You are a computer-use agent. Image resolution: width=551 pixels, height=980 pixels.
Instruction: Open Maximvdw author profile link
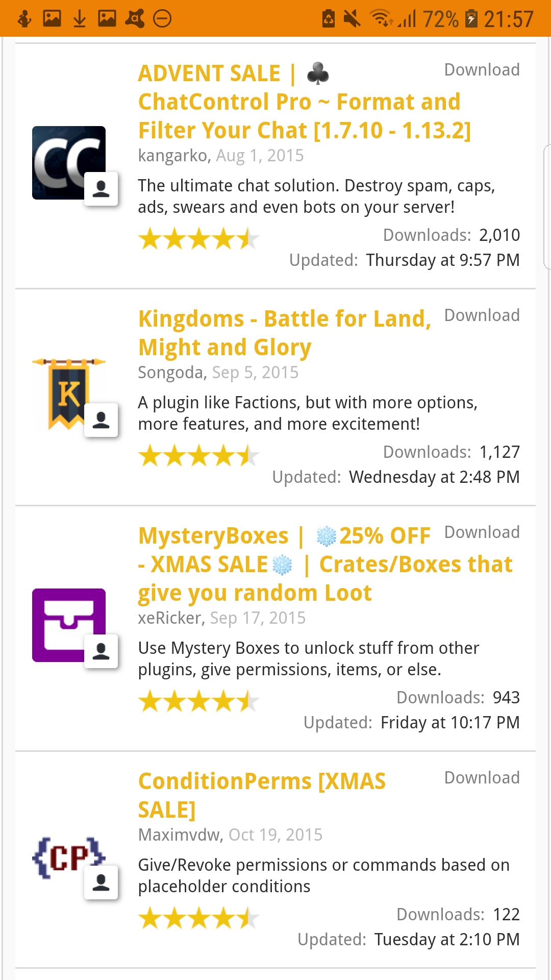click(x=179, y=835)
